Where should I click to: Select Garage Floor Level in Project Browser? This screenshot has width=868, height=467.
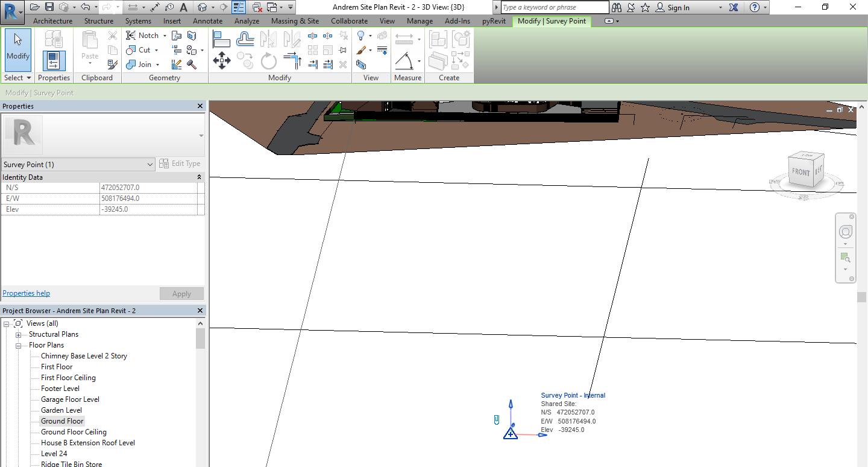[x=70, y=399]
